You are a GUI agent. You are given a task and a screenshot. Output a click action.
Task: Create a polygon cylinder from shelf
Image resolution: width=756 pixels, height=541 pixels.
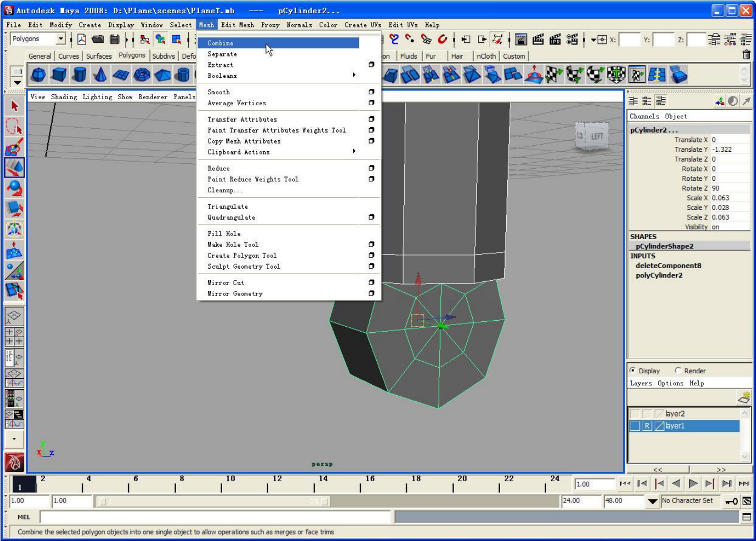(79, 75)
